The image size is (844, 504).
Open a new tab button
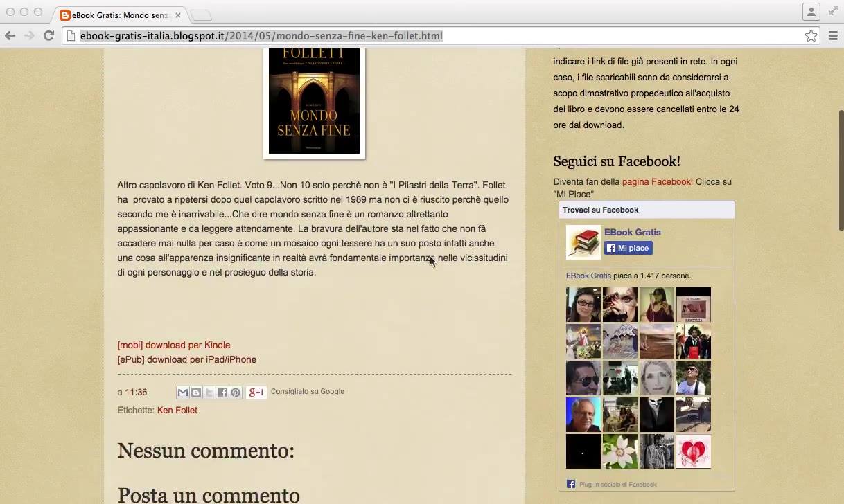click(201, 15)
